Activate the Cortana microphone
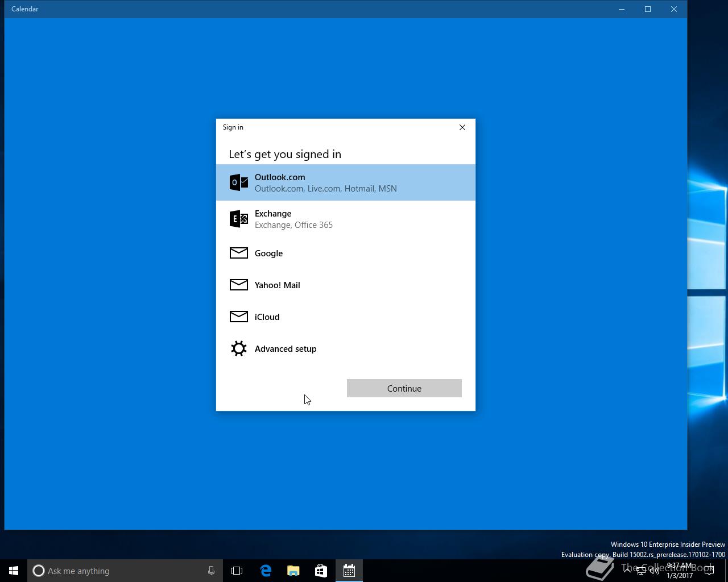The height and width of the screenshot is (582, 728). (211, 571)
